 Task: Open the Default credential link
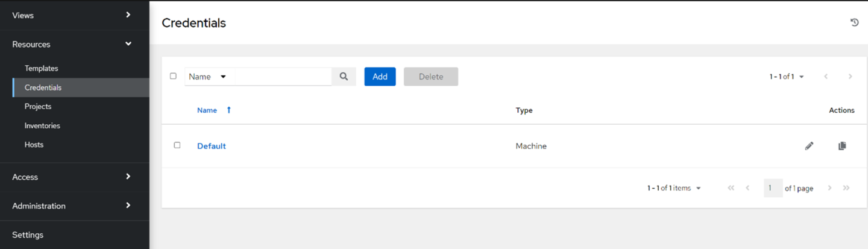pyautogui.click(x=211, y=146)
